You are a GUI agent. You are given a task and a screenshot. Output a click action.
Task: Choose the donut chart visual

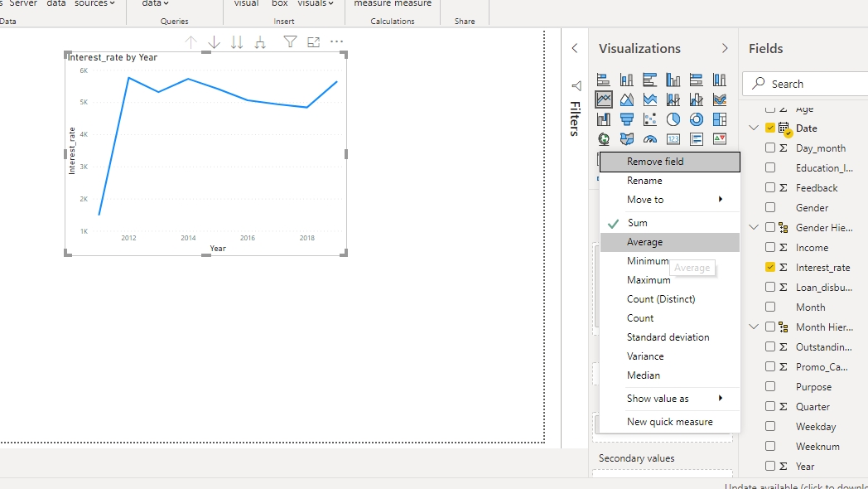(697, 119)
